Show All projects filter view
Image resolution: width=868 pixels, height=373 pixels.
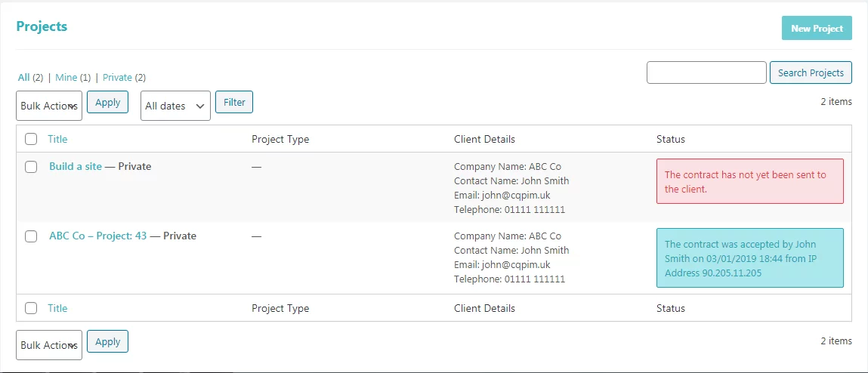[24, 77]
